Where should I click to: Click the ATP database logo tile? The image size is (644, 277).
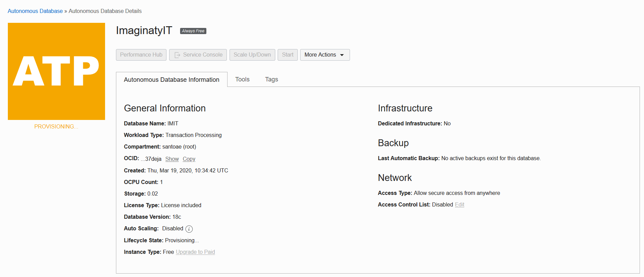(x=56, y=71)
